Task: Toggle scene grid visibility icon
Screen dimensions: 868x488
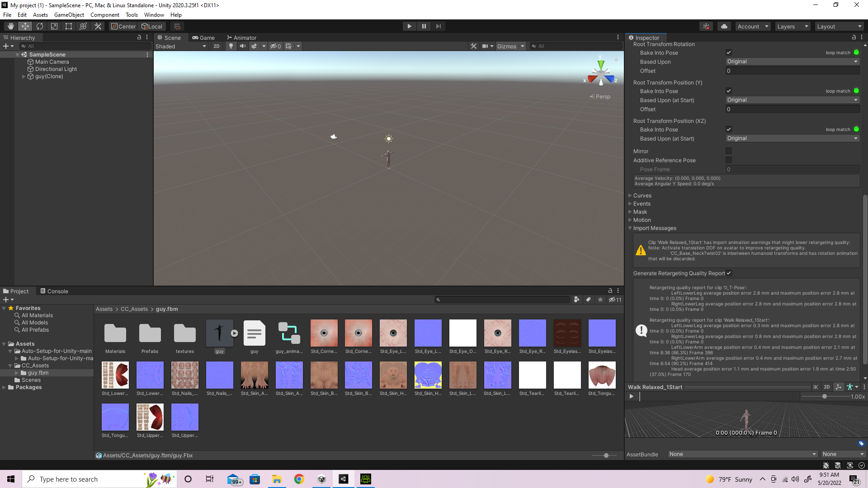Action: click(288, 46)
